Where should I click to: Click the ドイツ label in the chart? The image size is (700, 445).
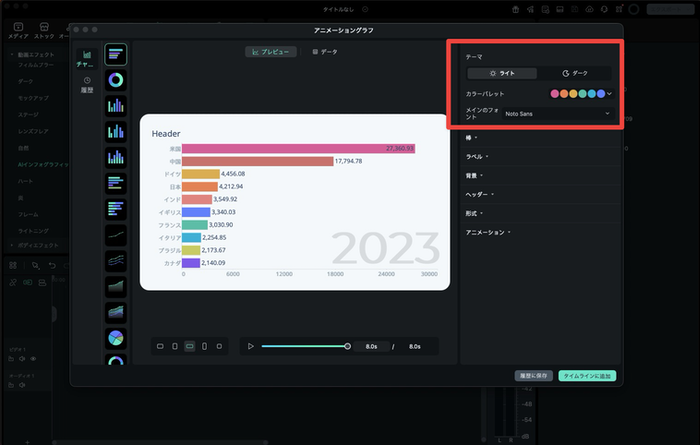click(x=172, y=174)
